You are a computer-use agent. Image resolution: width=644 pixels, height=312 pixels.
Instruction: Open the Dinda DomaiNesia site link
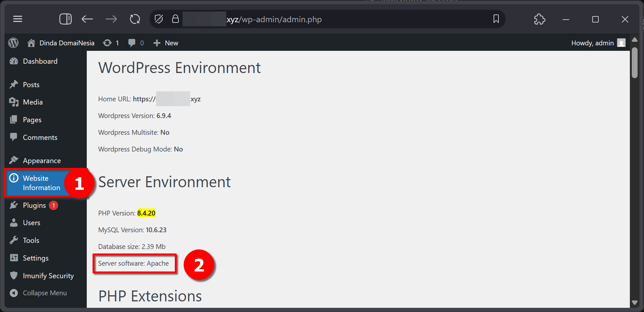(x=67, y=43)
